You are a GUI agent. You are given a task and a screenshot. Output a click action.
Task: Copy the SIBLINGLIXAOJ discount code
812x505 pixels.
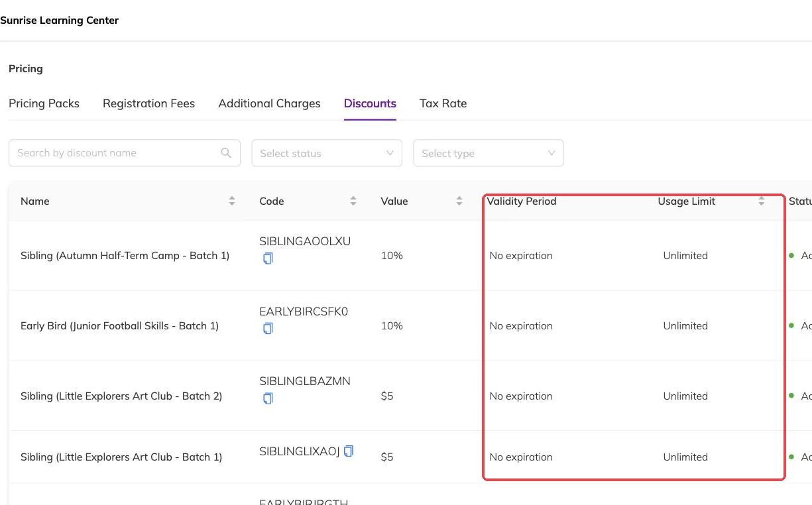pos(349,451)
